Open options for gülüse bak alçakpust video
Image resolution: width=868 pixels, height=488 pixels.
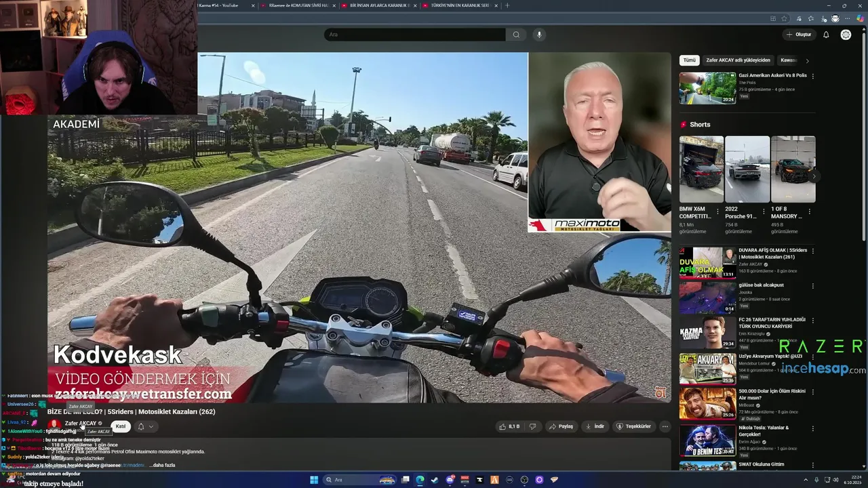click(x=812, y=285)
